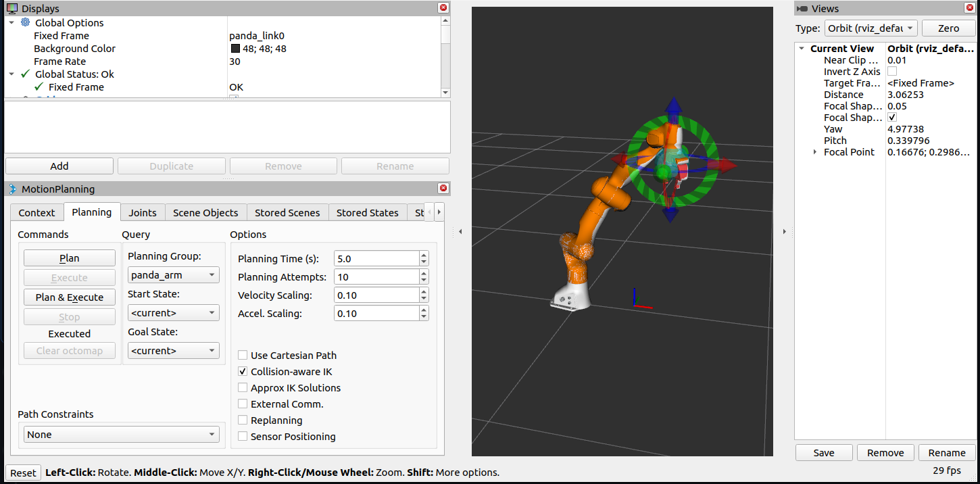Click the blue upward arrow on the interactive marker
980x484 pixels.
click(672, 108)
